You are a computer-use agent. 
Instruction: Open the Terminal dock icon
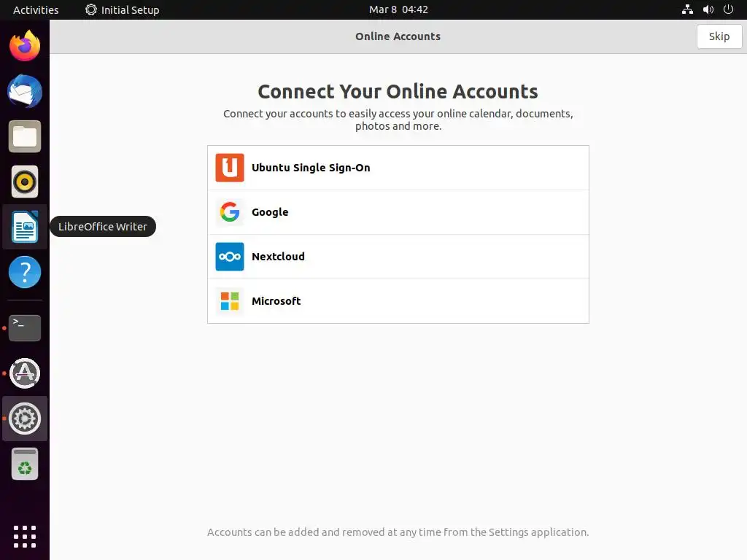point(25,327)
